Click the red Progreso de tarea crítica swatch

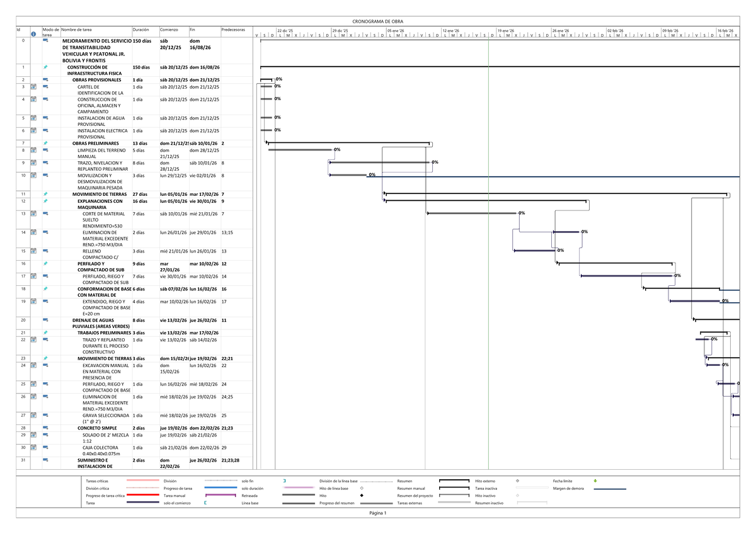(142, 496)
